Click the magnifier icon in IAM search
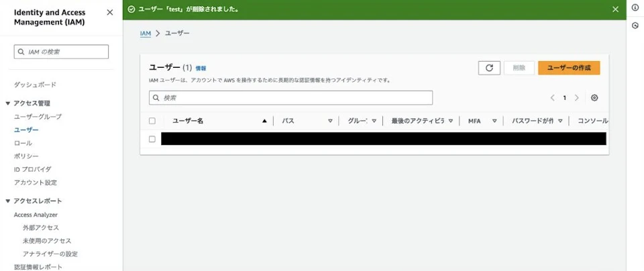The image size is (644, 271). (21, 52)
